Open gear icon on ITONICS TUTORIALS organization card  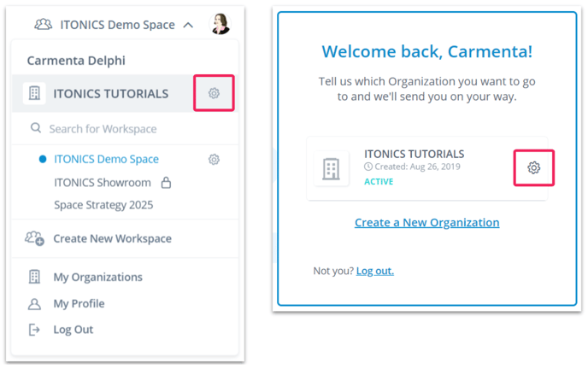point(533,167)
